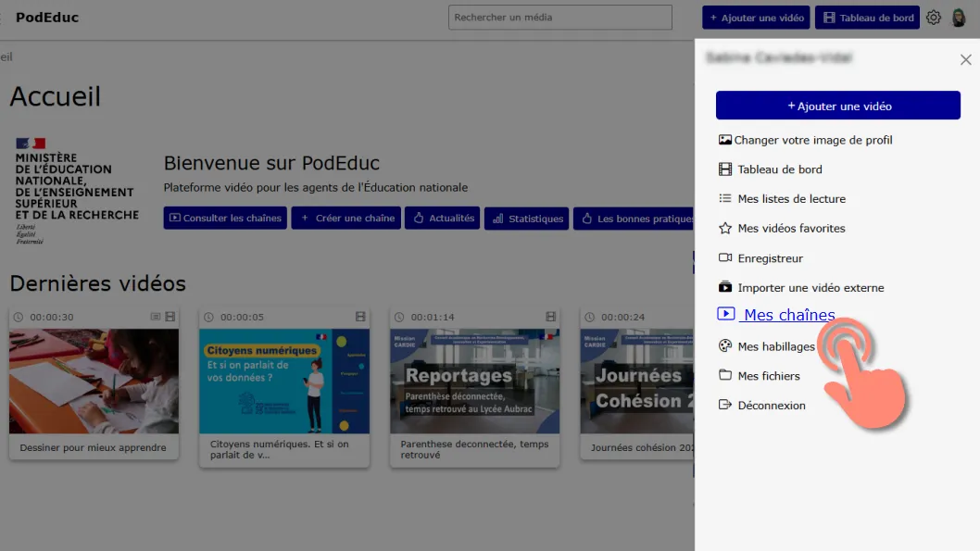Click 'Les bonnes pratiques' button
This screenshot has width=980, height=551.
[x=634, y=218]
